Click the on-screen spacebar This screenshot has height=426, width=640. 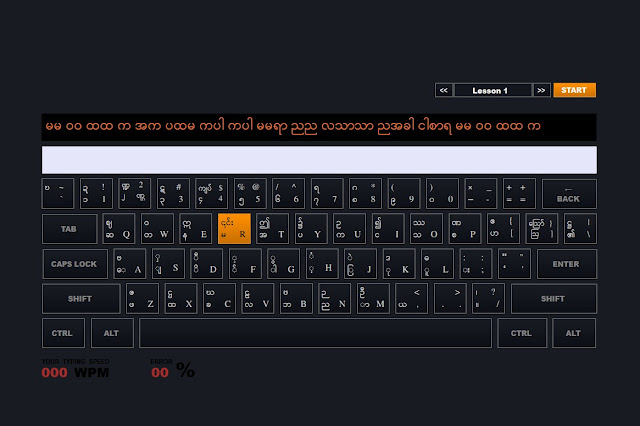click(315, 333)
